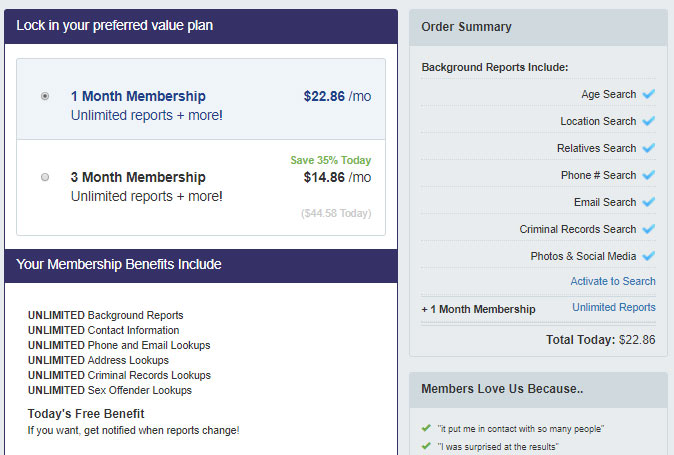
Task: Click the Order Summary header
Action: point(466,27)
